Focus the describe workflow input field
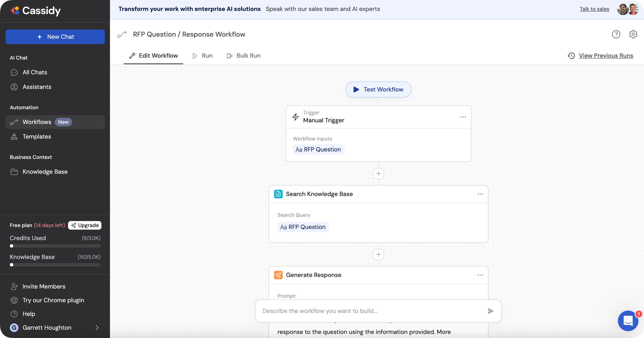Viewport: 644px width, 338px height. pyautogui.click(x=370, y=311)
